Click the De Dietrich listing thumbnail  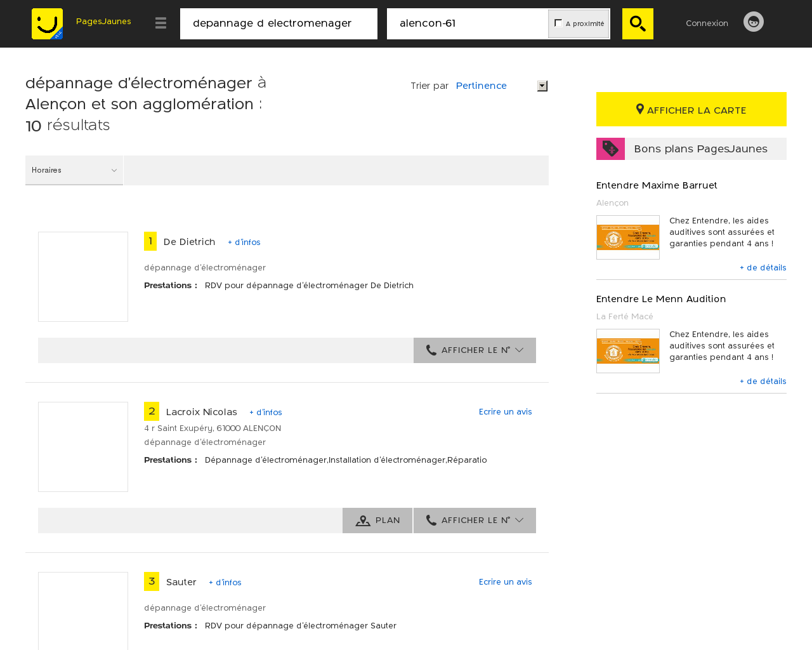83,277
